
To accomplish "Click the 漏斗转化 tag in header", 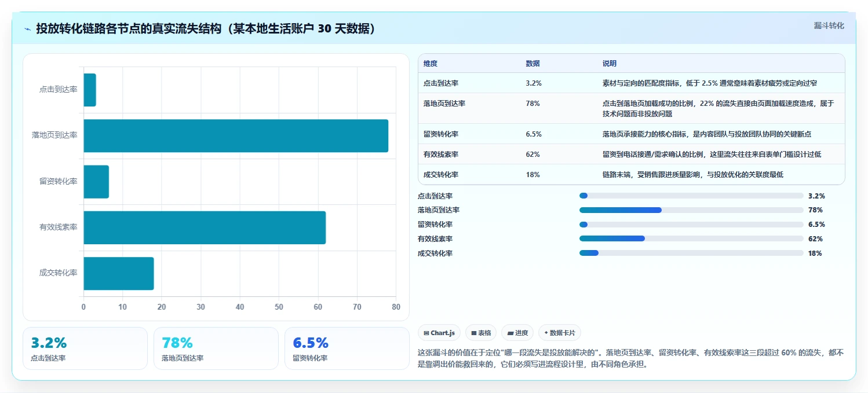I will pos(829,25).
